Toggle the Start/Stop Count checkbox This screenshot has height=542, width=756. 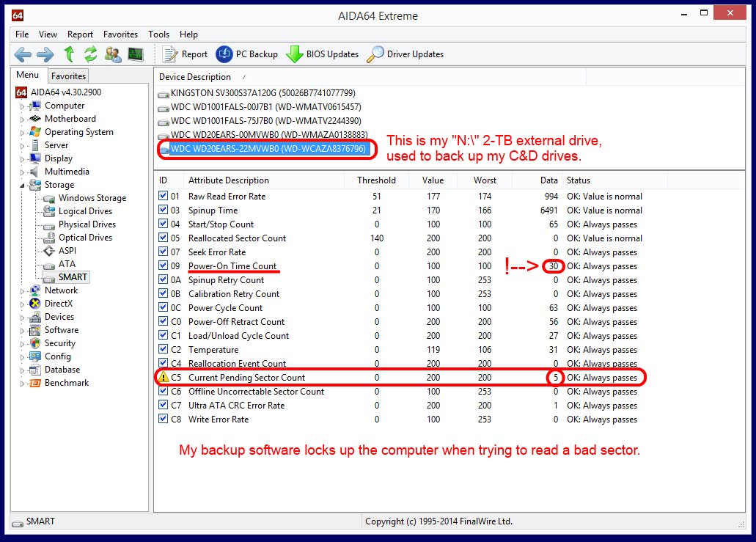click(x=164, y=224)
